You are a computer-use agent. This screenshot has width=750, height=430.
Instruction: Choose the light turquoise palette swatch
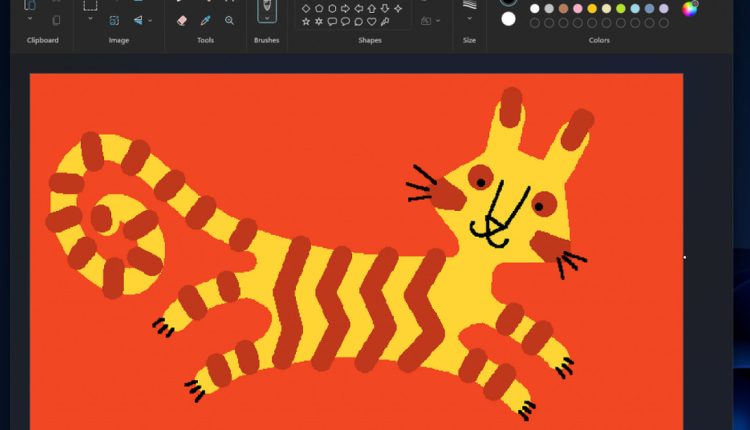click(635, 9)
